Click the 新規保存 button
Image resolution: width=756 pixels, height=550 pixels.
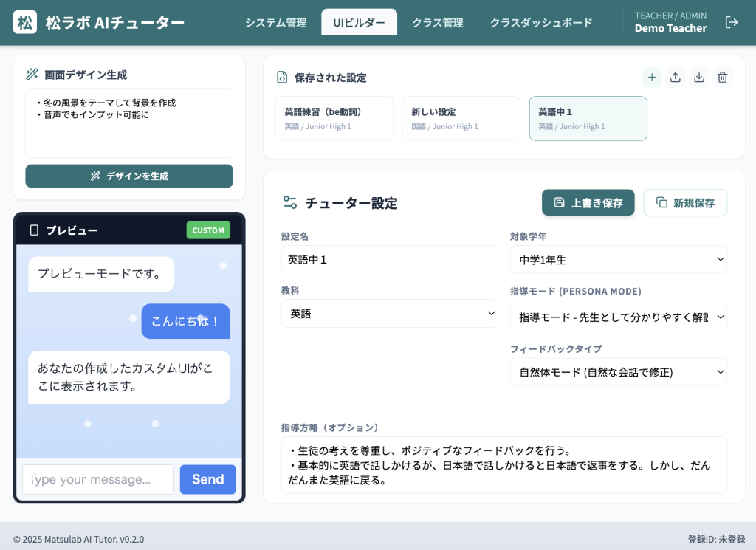[x=684, y=203]
